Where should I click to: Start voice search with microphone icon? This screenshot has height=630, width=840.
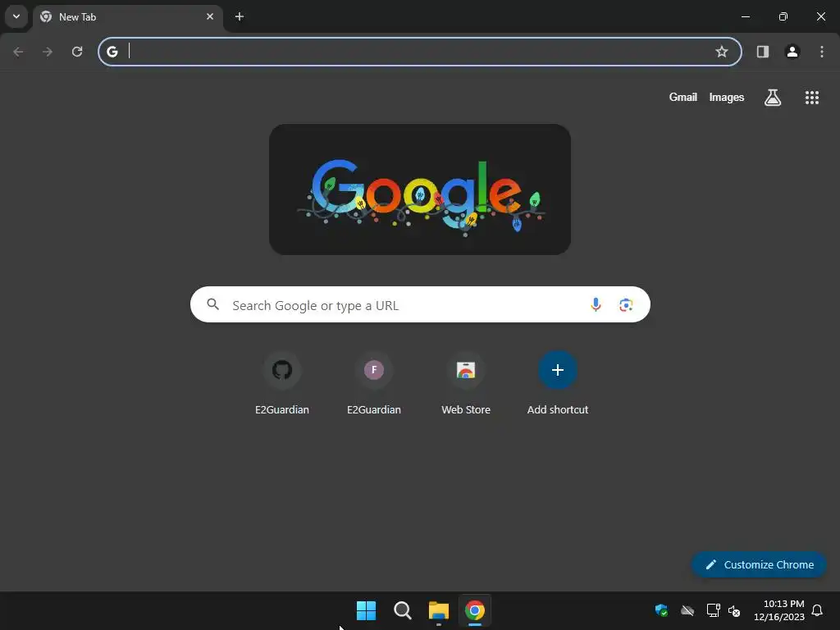pyautogui.click(x=596, y=304)
